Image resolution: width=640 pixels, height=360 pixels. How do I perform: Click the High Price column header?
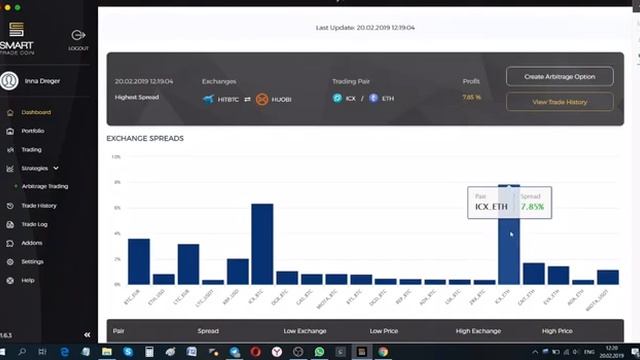[x=557, y=331]
